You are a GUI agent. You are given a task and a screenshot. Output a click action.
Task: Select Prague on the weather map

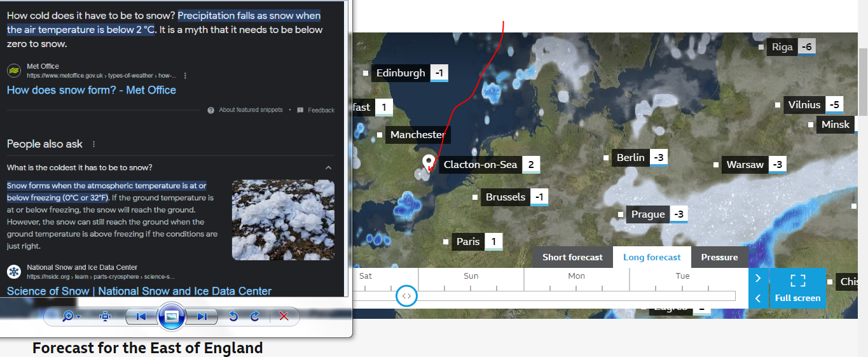pos(648,214)
